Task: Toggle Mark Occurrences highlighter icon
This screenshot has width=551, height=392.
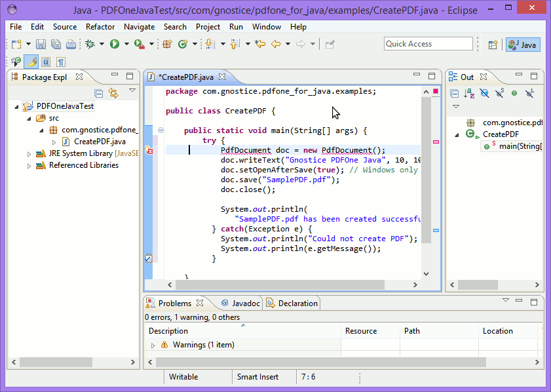Action: 31,62
